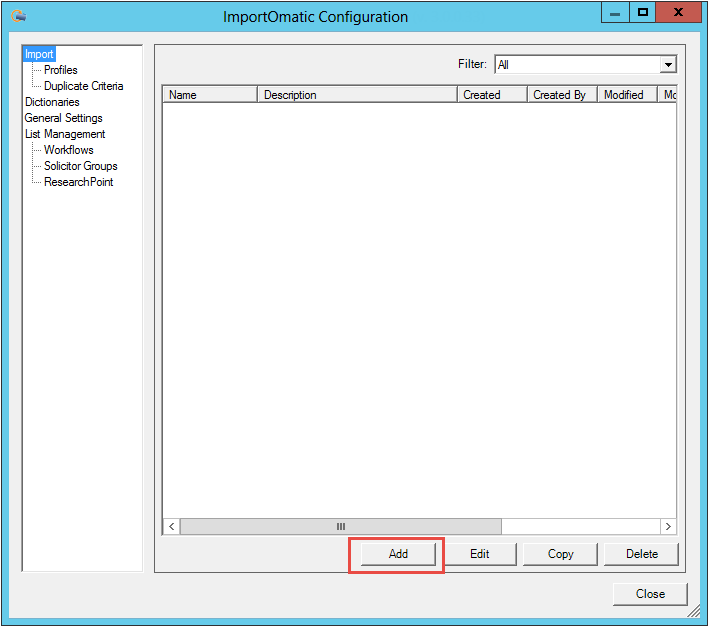
Task: Close the dialog with Close button
Action: (649, 594)
